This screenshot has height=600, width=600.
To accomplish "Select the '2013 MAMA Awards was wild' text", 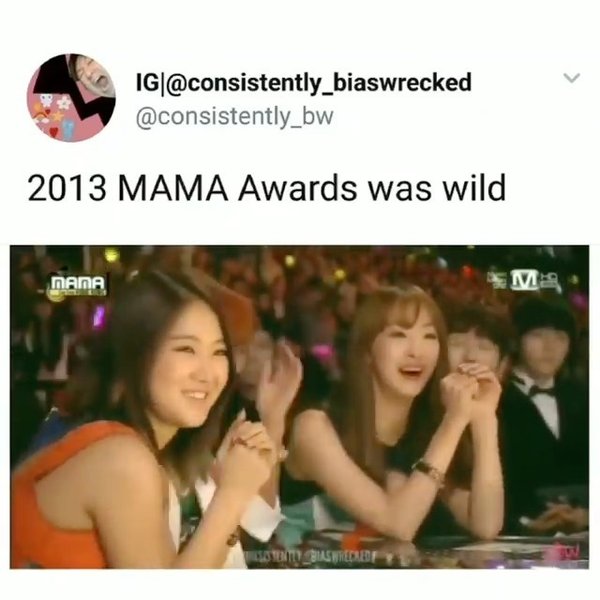I will click(267, 188).
